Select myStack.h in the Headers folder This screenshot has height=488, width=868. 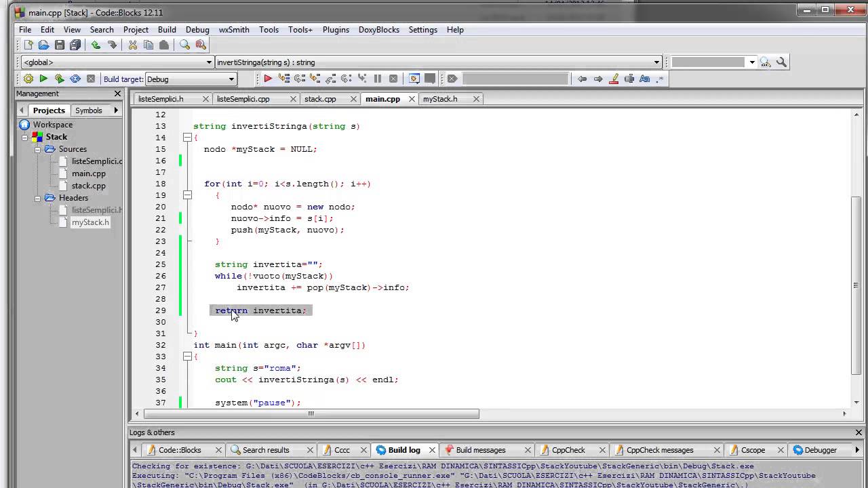coord(90,222)
